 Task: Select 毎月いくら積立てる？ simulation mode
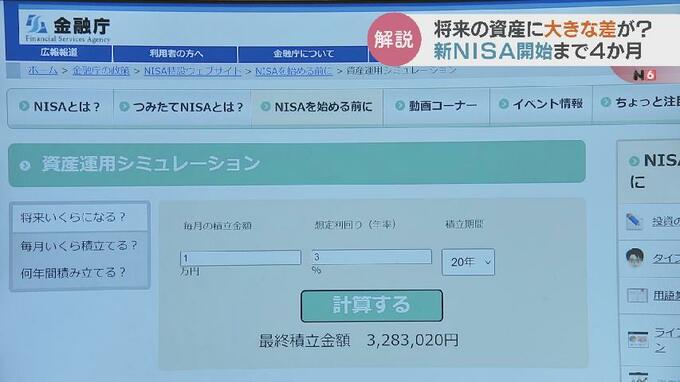(x=79, y=246)
